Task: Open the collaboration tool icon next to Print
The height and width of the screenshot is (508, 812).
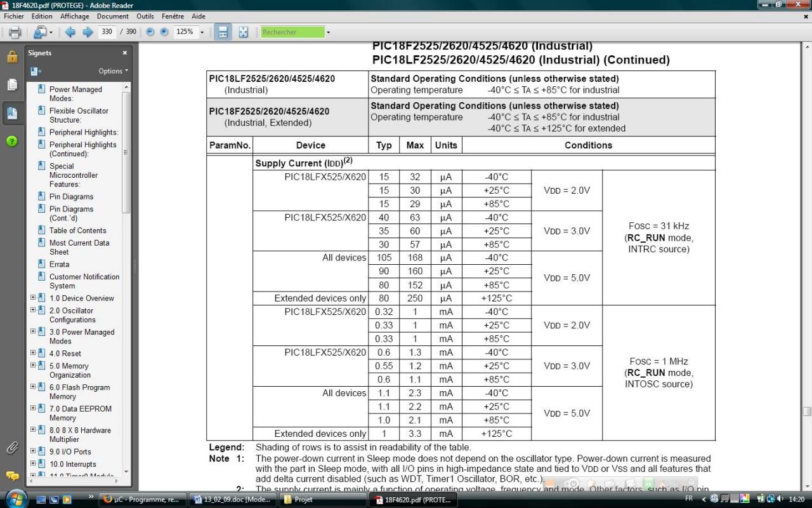Action: click(x=40, y=32)
